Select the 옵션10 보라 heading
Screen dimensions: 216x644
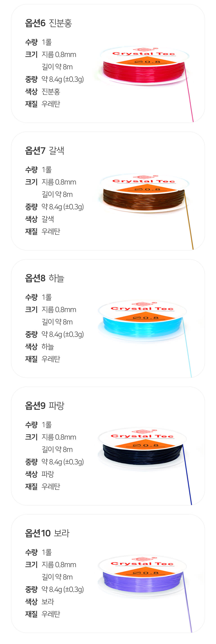(x=47, y=533)
